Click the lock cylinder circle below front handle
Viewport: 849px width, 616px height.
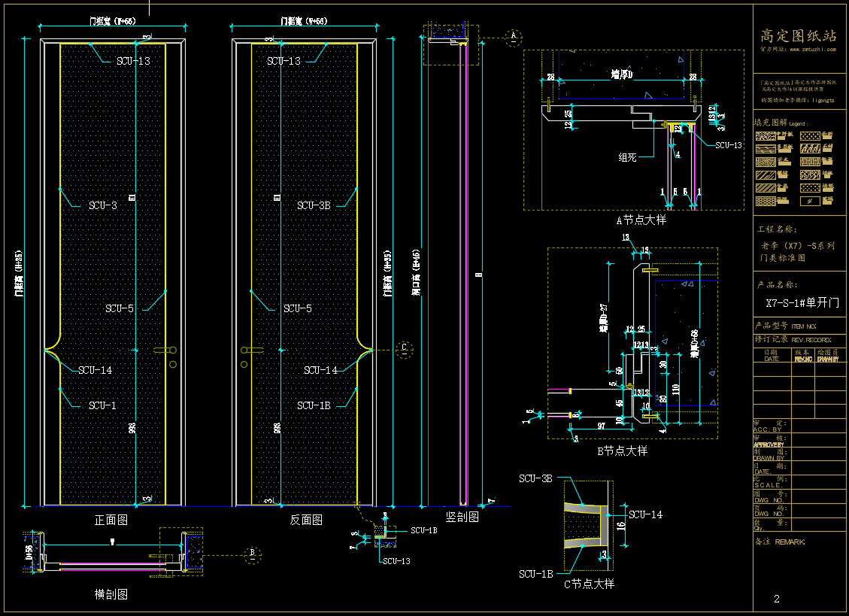172,364
